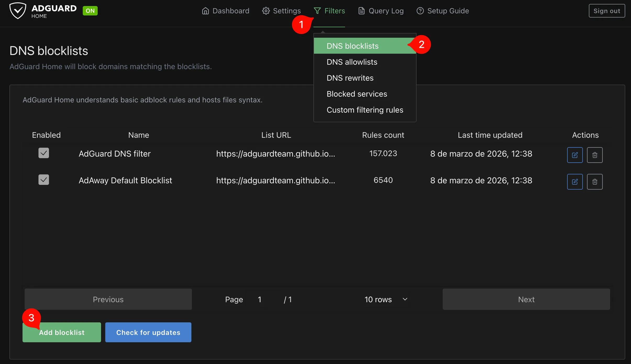Click the Next page button
This screenshot has height=364, width=631.
(526, 299)
